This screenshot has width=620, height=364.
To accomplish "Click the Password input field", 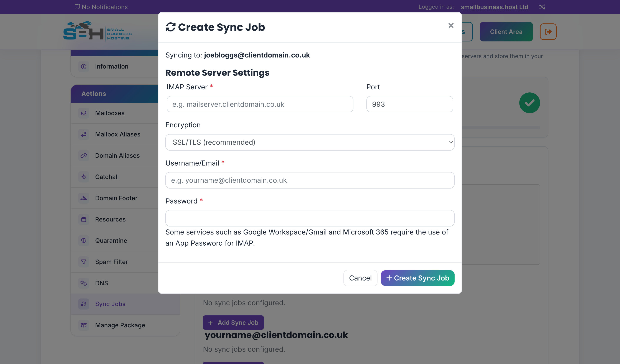I will (310, 218).
